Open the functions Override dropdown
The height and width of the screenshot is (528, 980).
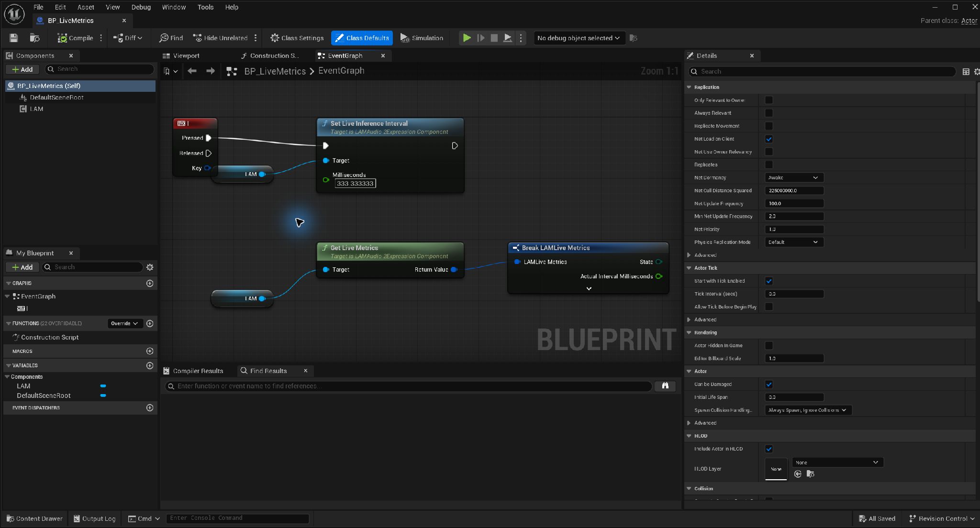click(x=124, y=323)
